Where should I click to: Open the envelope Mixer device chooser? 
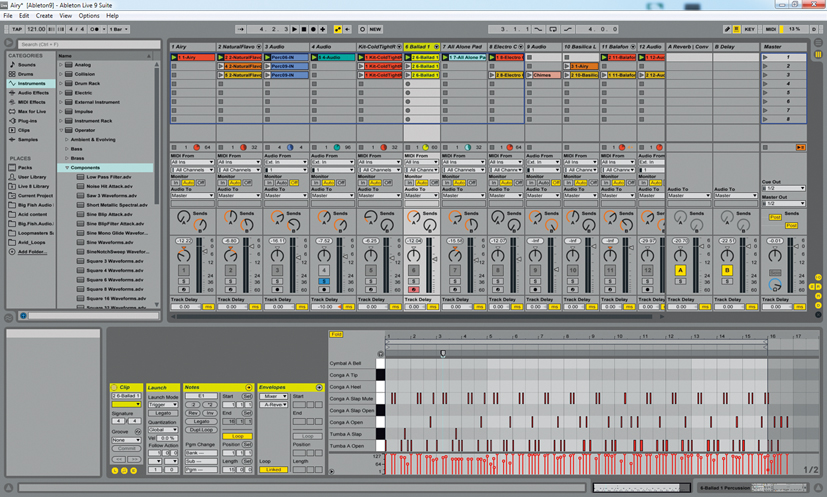tap(273, 396)
